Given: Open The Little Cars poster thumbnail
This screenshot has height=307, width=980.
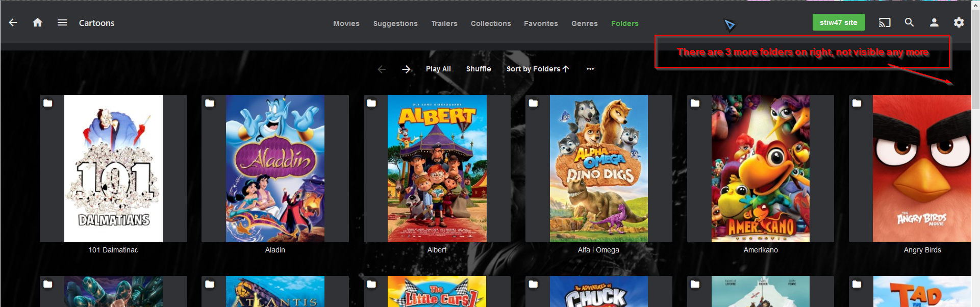Looking at the screenshot, I should (x=437, y=292).
